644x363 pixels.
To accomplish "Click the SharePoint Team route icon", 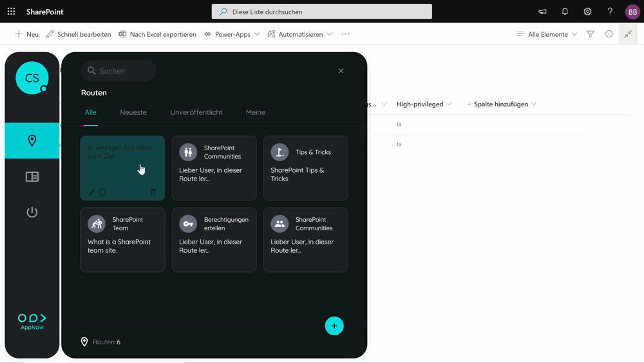I will [97, 224].
